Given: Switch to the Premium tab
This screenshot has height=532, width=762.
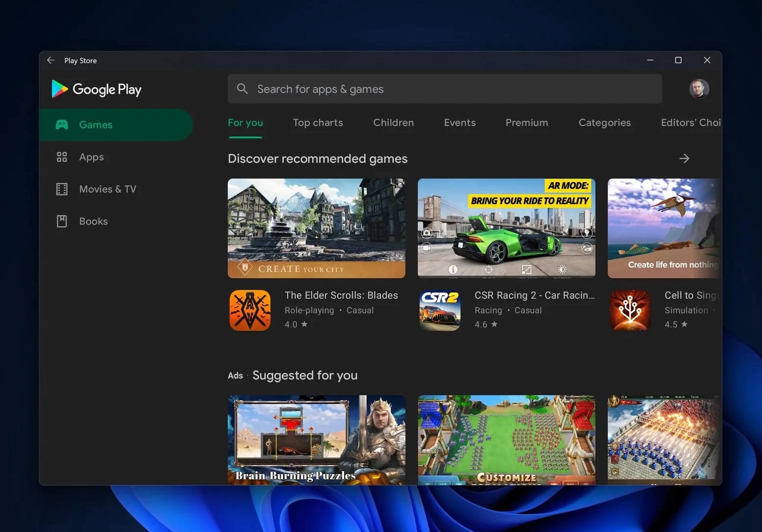Looking at the screenshot, I should (527, 122).
